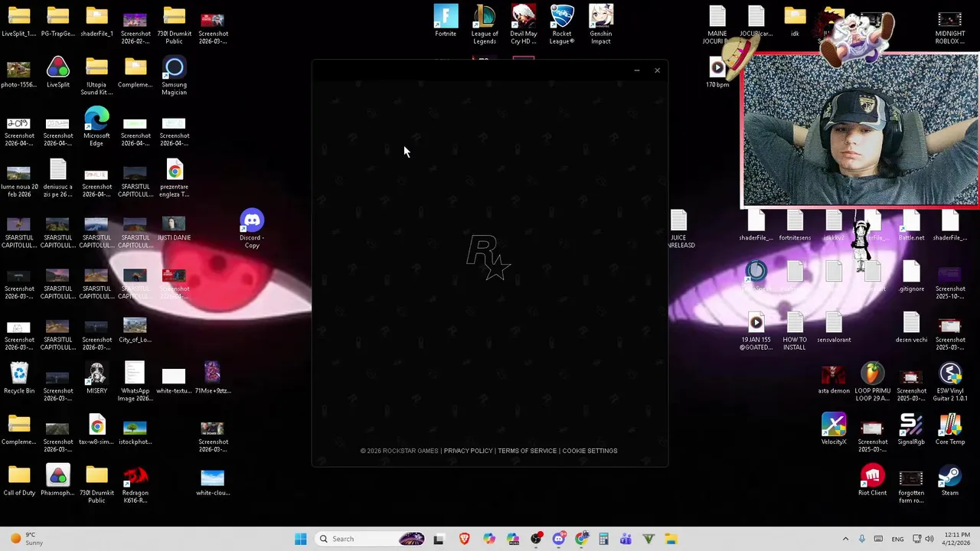This screenshot has width=980, height=551.
Task: Select the HOW TO INSTALL text file
Action: click(x=795, y=331)
